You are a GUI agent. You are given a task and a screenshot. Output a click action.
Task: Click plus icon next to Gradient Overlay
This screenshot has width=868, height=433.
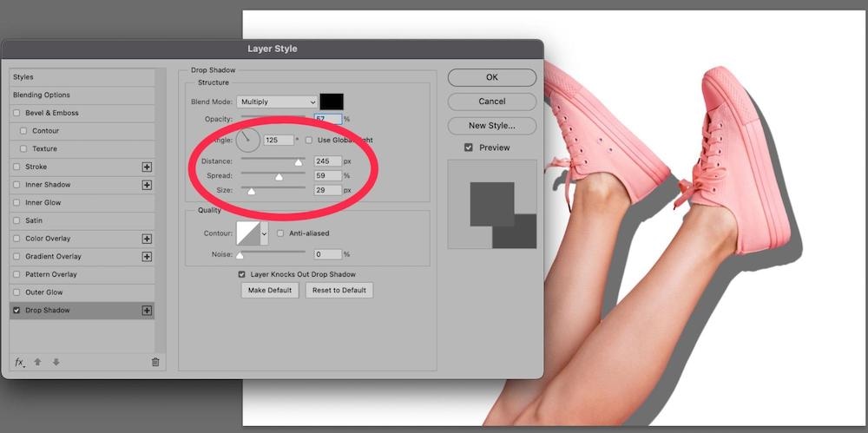[147, 257]
